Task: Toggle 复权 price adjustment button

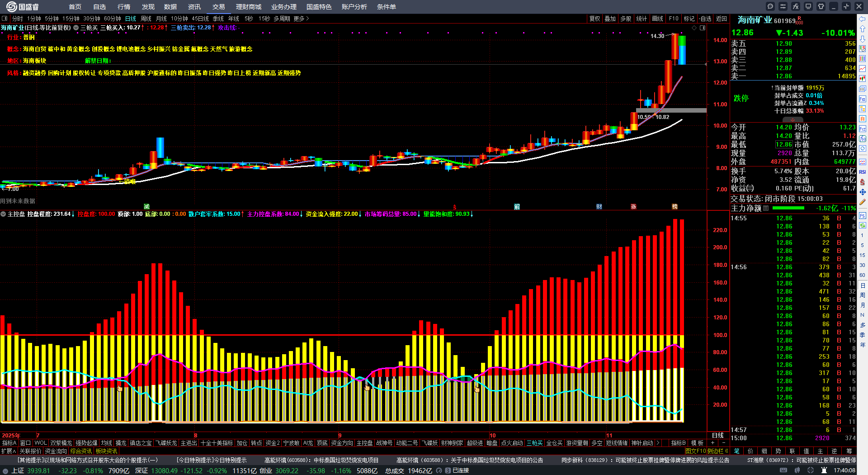Action: click(x=594, y=19)
